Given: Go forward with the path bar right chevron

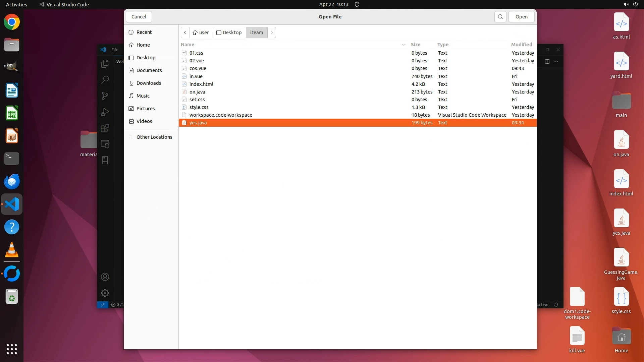Looking at the screenshot, I should pos(272,33).
